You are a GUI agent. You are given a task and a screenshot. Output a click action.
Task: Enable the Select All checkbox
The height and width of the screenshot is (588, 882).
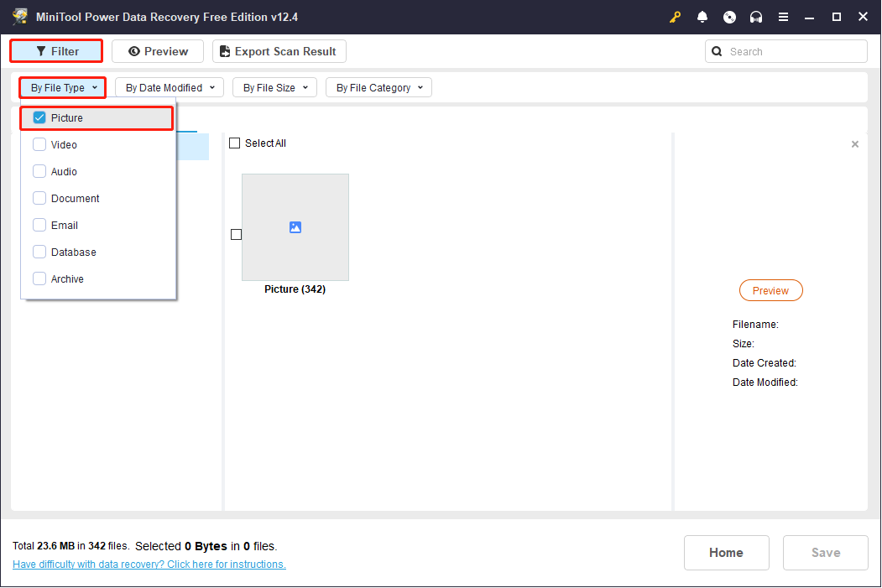[235, 143]
